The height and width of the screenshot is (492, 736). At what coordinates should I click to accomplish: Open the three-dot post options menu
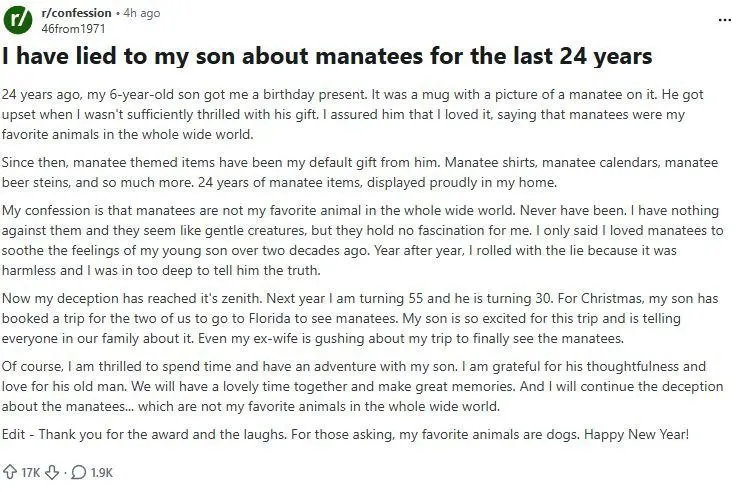click(x=725, y=20)
